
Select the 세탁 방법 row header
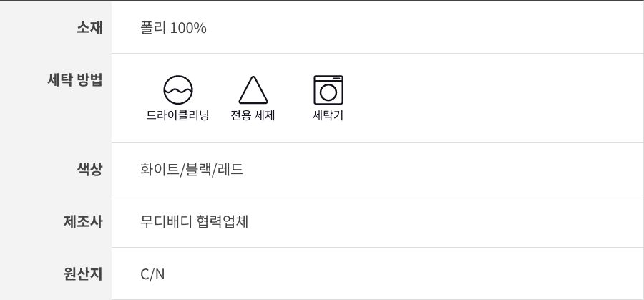pyautogui.click(x=74, y=79)
